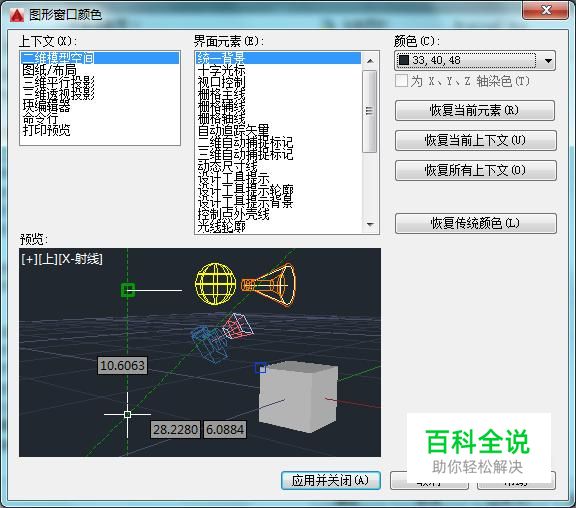576x508 pixels.
Task: Click the element list scroll-down arrow
Action: click(x=370, y=224)
